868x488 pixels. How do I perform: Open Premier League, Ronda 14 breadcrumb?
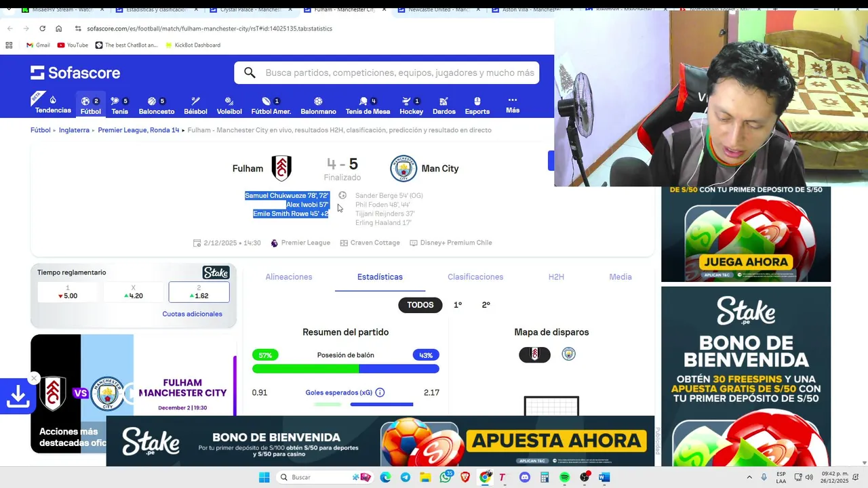(x=138, y=130)
